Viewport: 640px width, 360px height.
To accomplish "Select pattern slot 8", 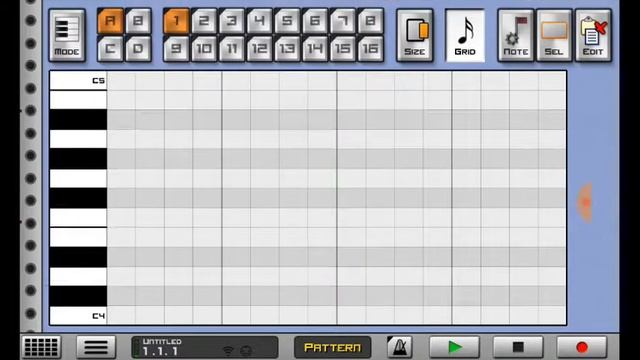I will click(x=371, y=21).
